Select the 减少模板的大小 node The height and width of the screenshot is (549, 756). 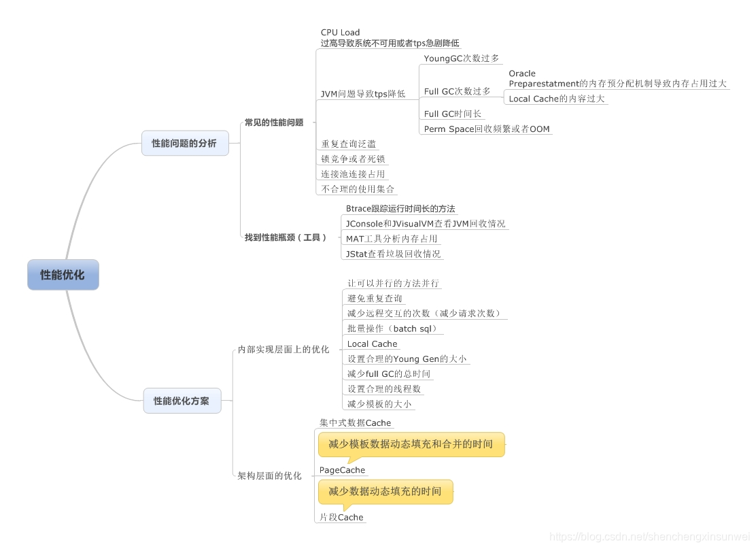click(379, 404)
